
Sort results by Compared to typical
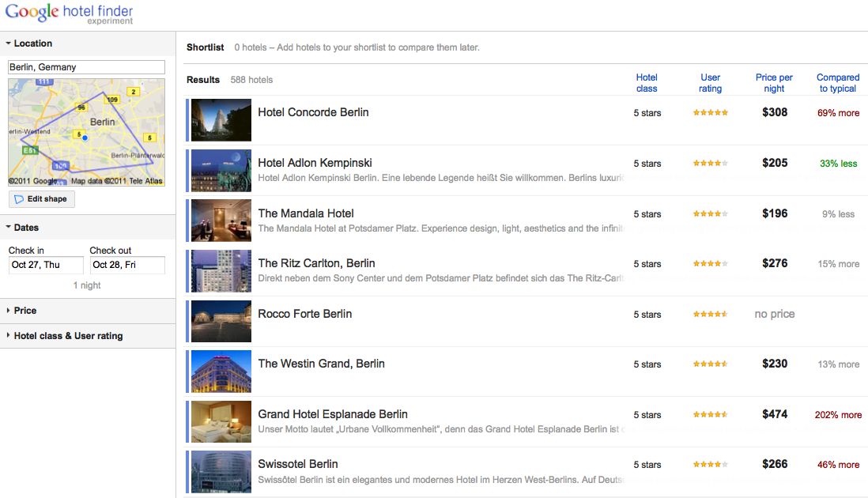(837, 83)
